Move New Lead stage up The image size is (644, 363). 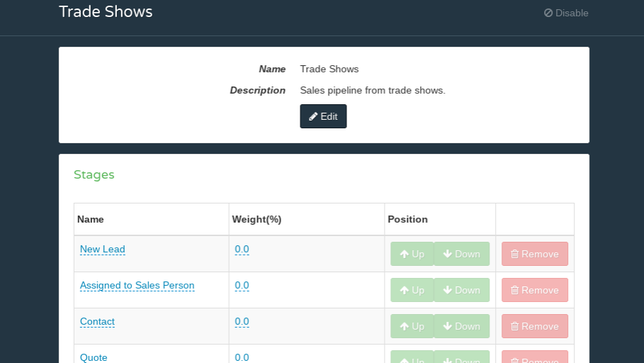click(x=412, y=254)
